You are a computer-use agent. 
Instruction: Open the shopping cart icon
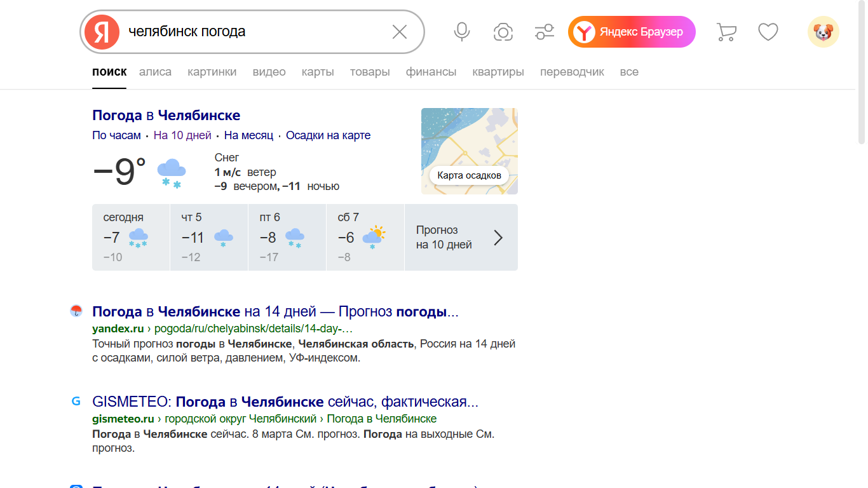coord(726,32)
